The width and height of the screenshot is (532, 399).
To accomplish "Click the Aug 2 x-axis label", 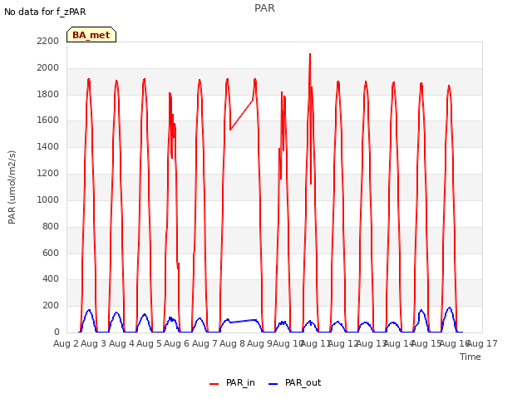I will (66, 343).
